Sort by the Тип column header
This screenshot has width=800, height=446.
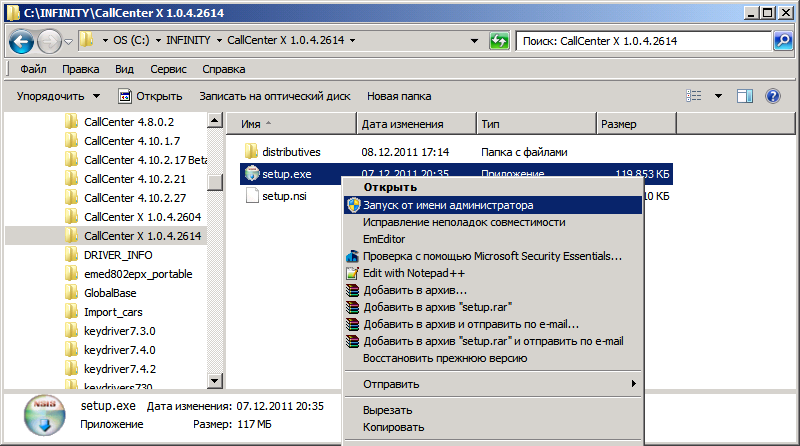click(536, 124)
